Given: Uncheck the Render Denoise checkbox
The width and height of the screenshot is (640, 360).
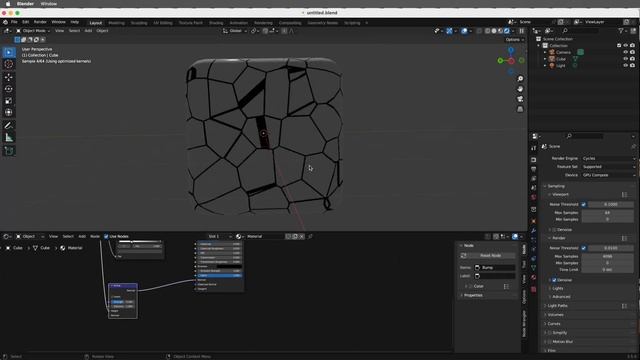Looking at the screenshot, I should [554, 280].
